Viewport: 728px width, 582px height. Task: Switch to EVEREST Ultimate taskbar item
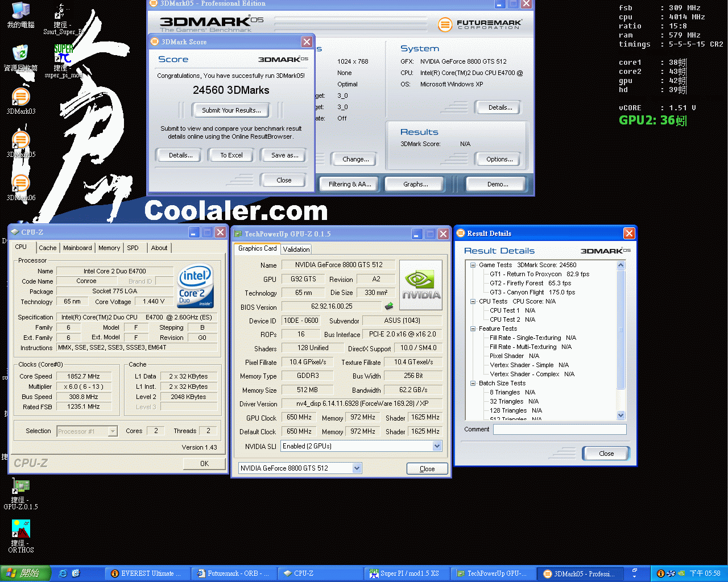tap(147, 573)
